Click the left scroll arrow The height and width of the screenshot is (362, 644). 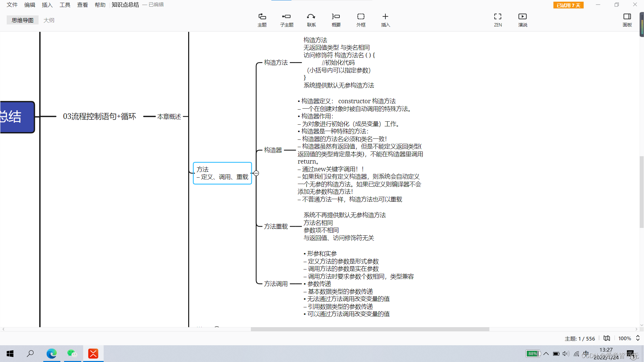[3, 329]
